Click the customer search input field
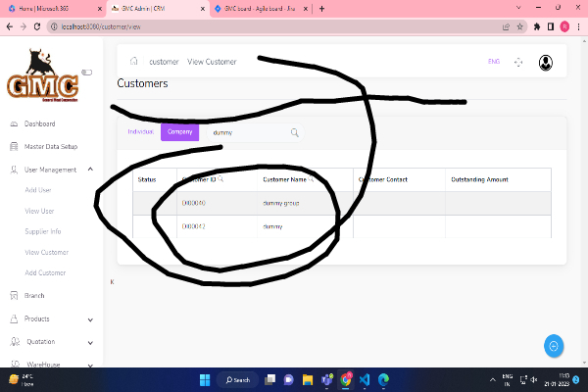 click(245, 132)
